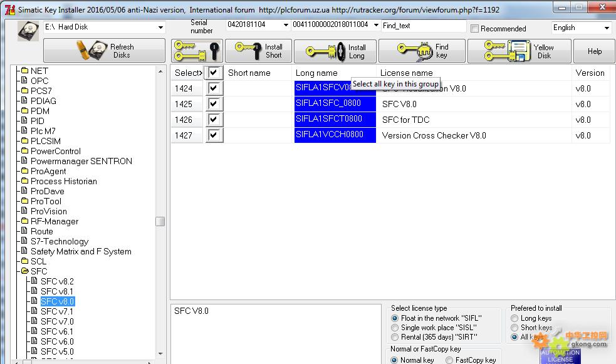This screenshot has height=364, width=616.
Task: Open the PCS7 folder
Action: click(41, 91)
